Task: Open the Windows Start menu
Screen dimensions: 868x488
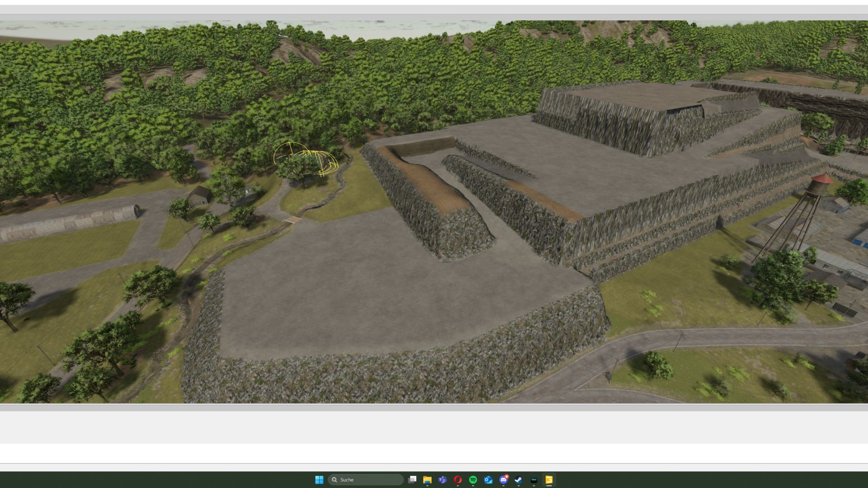Action: coord(319,479)
